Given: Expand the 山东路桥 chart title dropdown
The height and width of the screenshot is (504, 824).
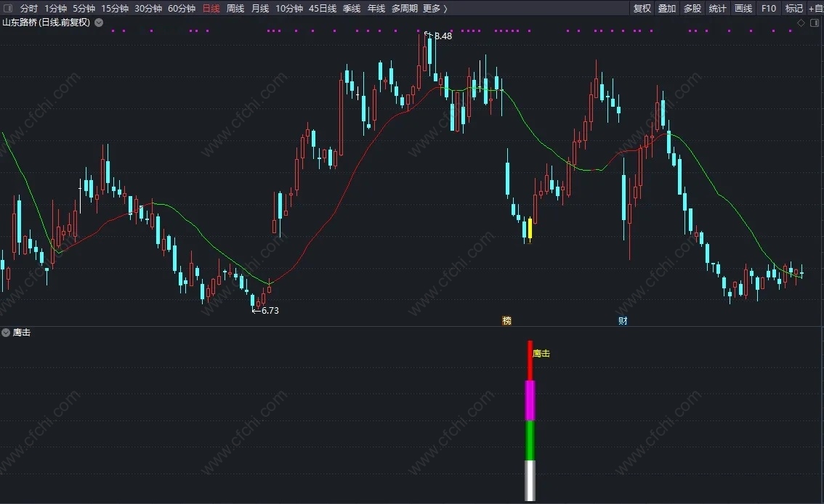Looking at the screenshot, I should tap(99, 23).
